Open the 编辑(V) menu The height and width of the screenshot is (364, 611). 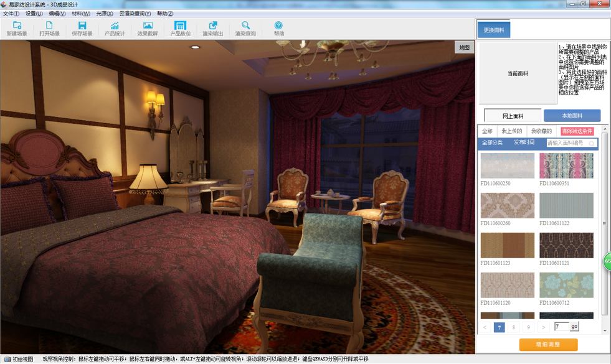(x=57, y=14)
